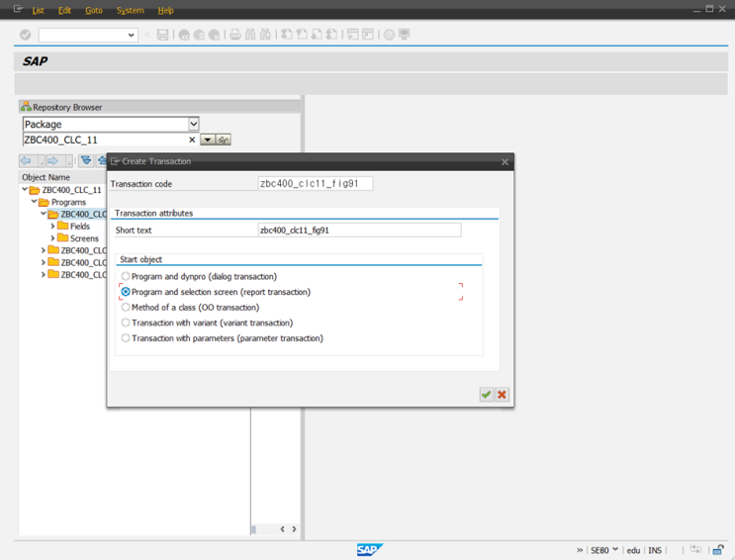
Task: Cancel dialog using the red X icon
Action: point(502,395)
